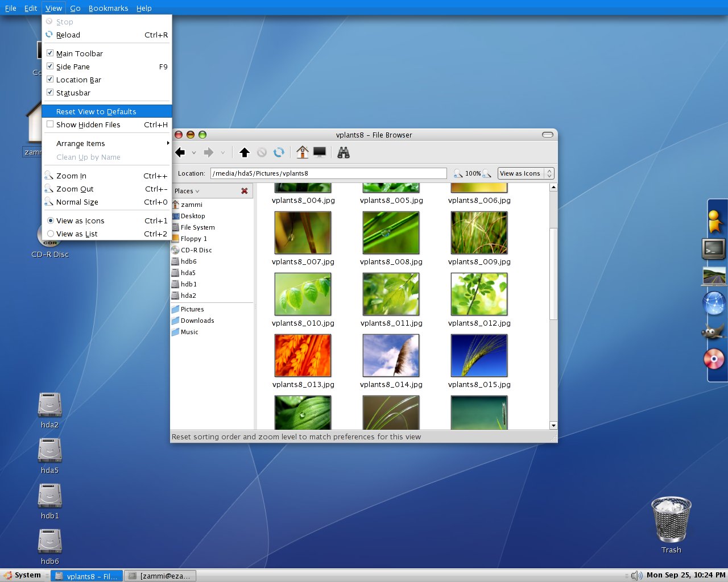Open the Go menu
This screenshot has width=728, height=582.
[x=75, y=8]
